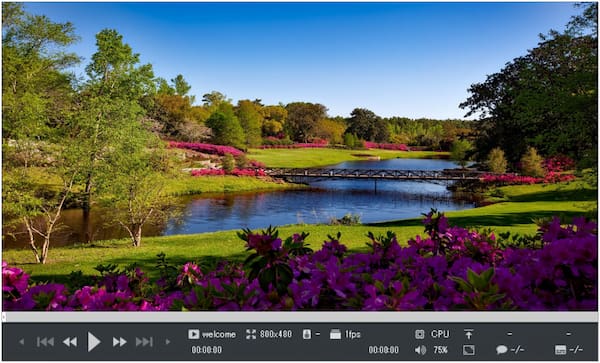The width and height of the screenshot is (600, 363).
Task: Toggle fullscreen using the screen icon
Action: tap(469, 350)
